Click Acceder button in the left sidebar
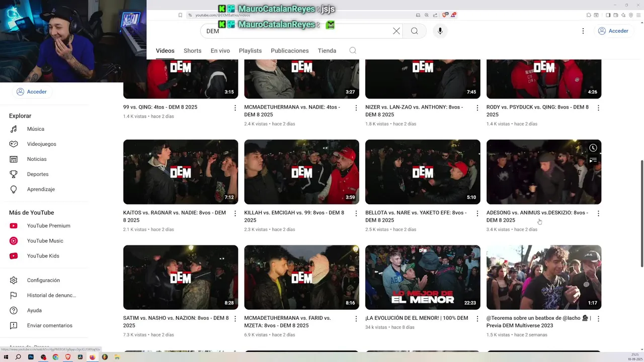This screenshot has width=644, height=362. click(x=32, y=92)
